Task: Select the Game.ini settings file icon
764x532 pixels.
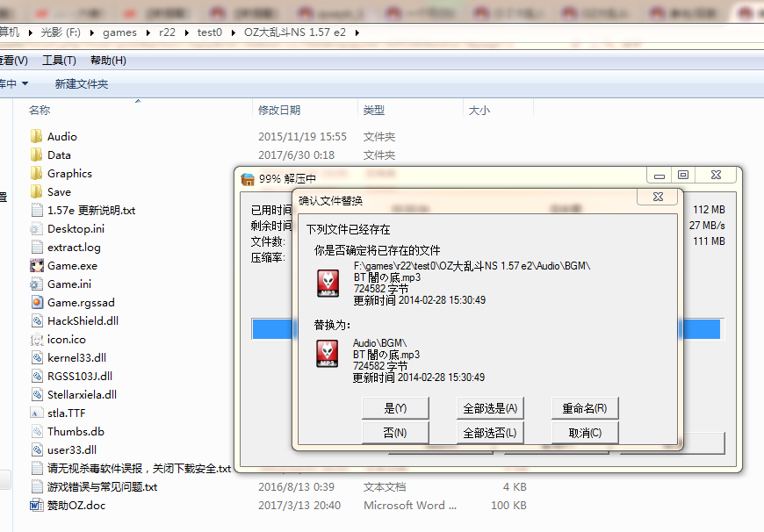Action: click(37, 284)
